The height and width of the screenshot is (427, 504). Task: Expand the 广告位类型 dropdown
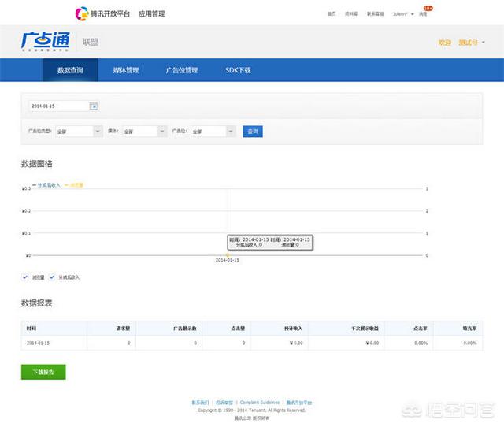79,132
